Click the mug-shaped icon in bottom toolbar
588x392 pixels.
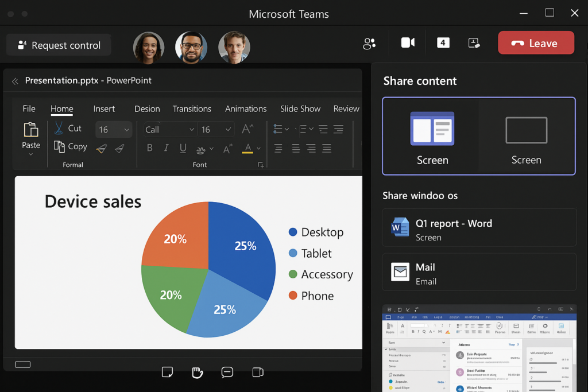pyautogui.click(x=258, y=372)
